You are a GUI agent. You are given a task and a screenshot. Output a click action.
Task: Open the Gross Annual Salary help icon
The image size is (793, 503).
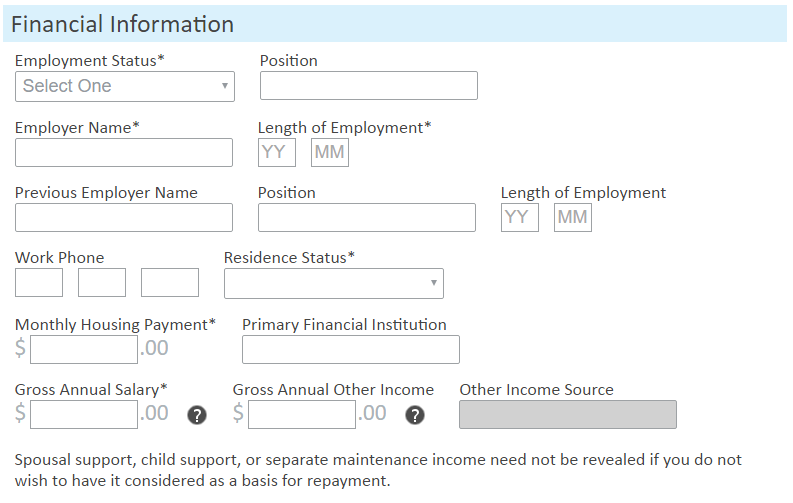click(x=197, y=415)
